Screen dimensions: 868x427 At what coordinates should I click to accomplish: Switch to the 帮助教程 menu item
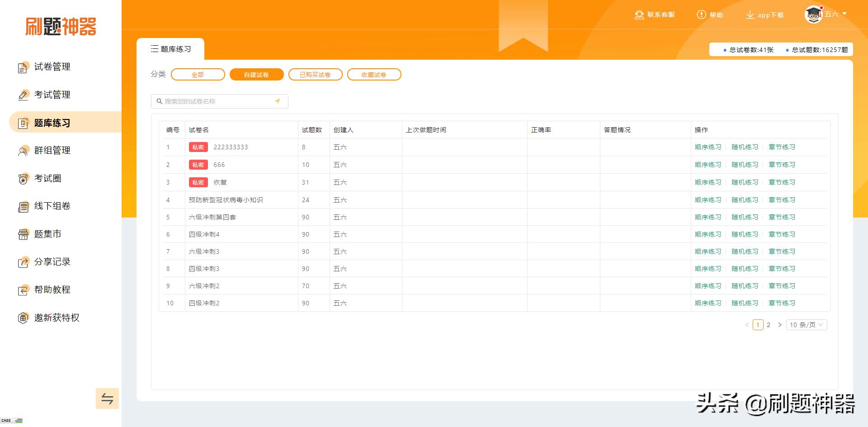52,290
